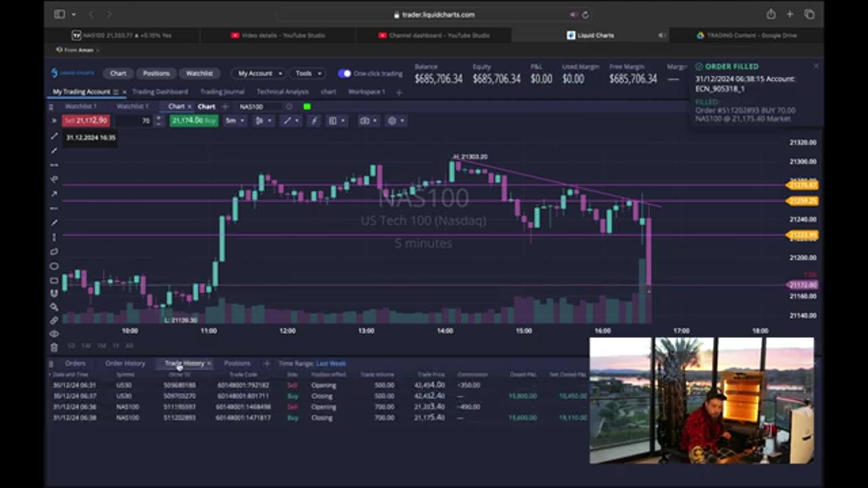Open the line drawing tools dropdown
Viewport: 868px width, 488px height.
tap(292, 121)
